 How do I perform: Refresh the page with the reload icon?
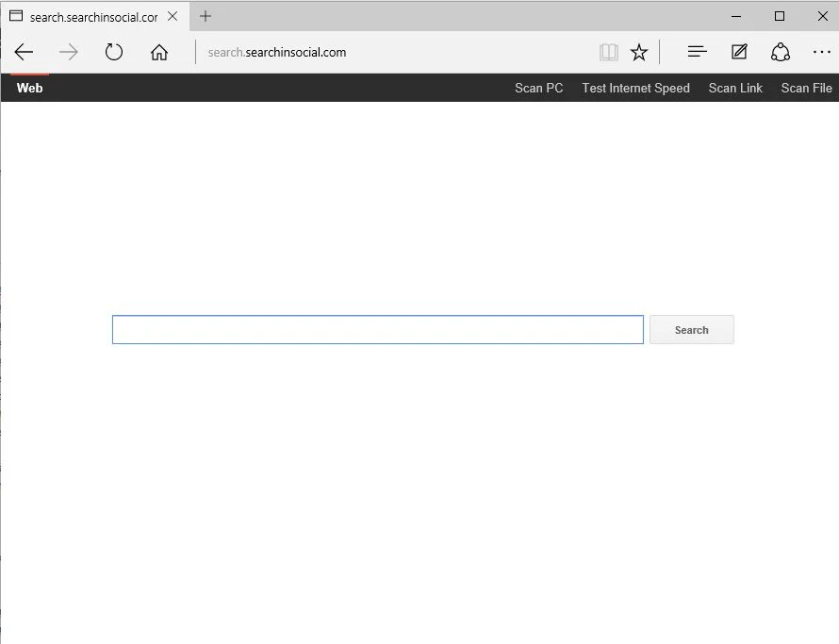[x=113, y=52]
